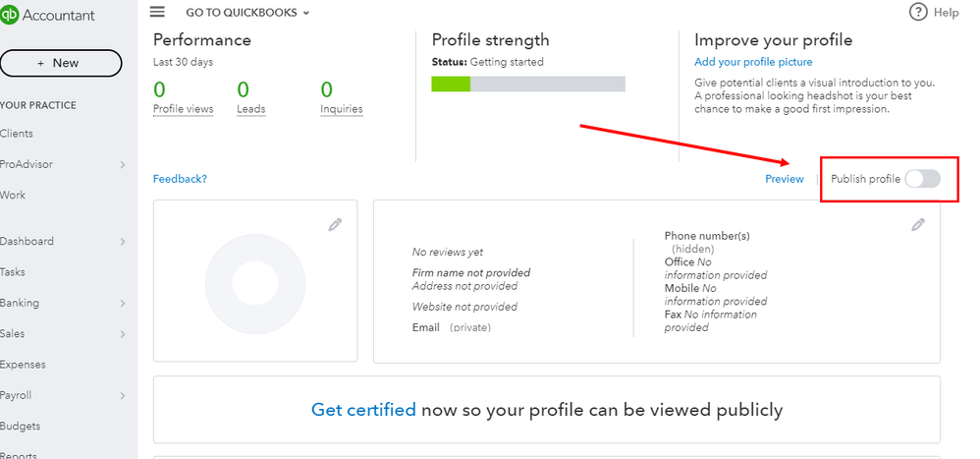980x459 pixels.
Task: Select Tasks in the sidebar
Action: pyautogui.click(x=13, y=272)
